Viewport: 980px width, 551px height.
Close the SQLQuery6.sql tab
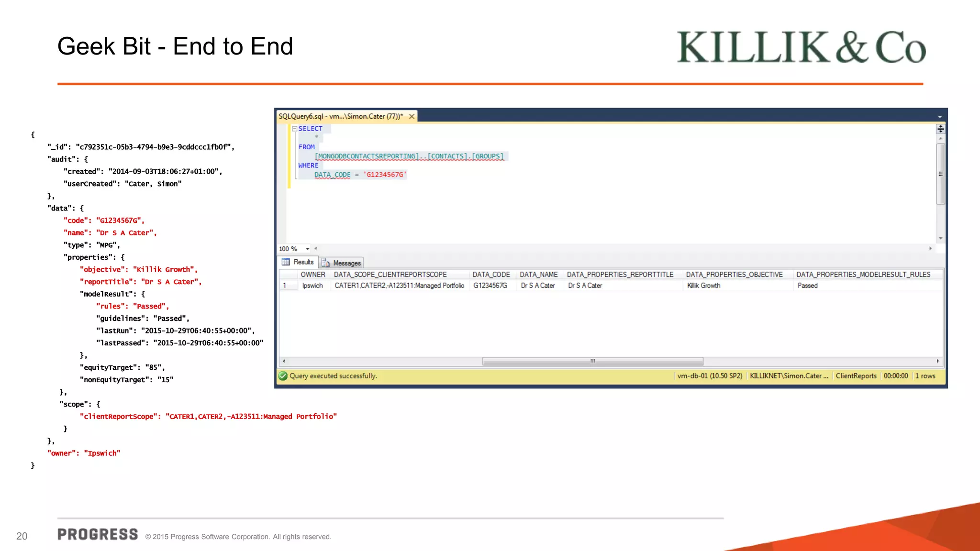coord(412,116)
